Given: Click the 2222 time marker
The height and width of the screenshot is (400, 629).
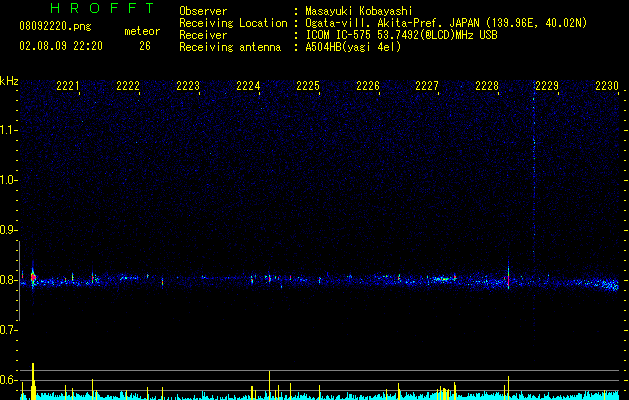Looking at the screenshot, I should pos(128,86).
